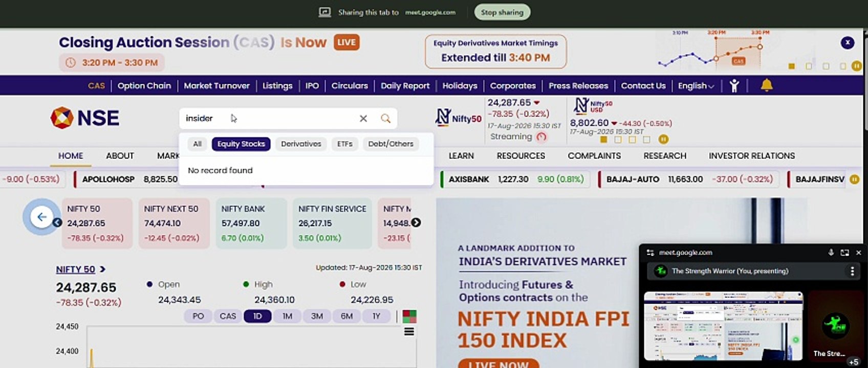The width and height of the screenshot is (868, 368).
Task: Click the Stop sharing button
Action: [x=502, y=12]
